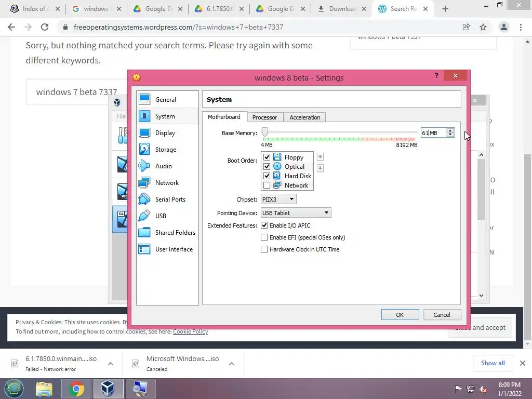Click the webpage search box text
This screenshot has width=532, height=399.
coord(76,92)
